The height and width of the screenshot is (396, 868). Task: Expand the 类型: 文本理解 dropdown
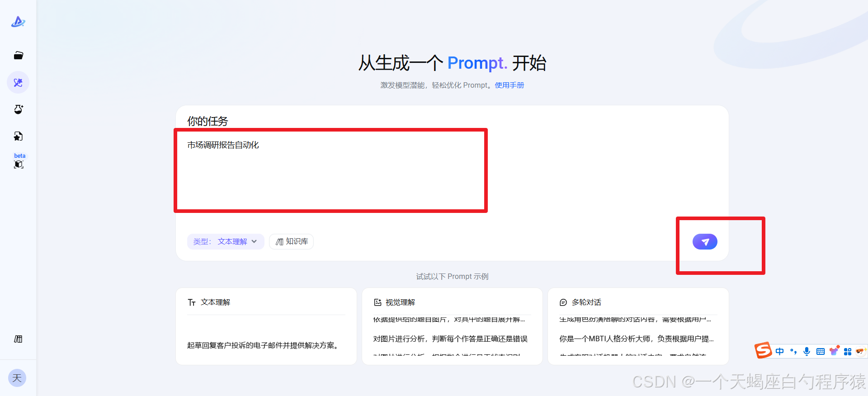click(x=226, y=241)
